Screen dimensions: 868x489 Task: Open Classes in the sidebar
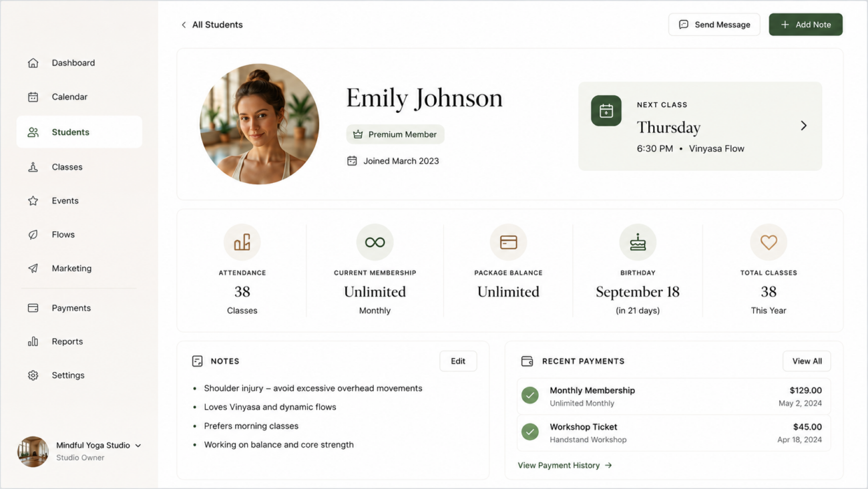(x=79, y=167)
